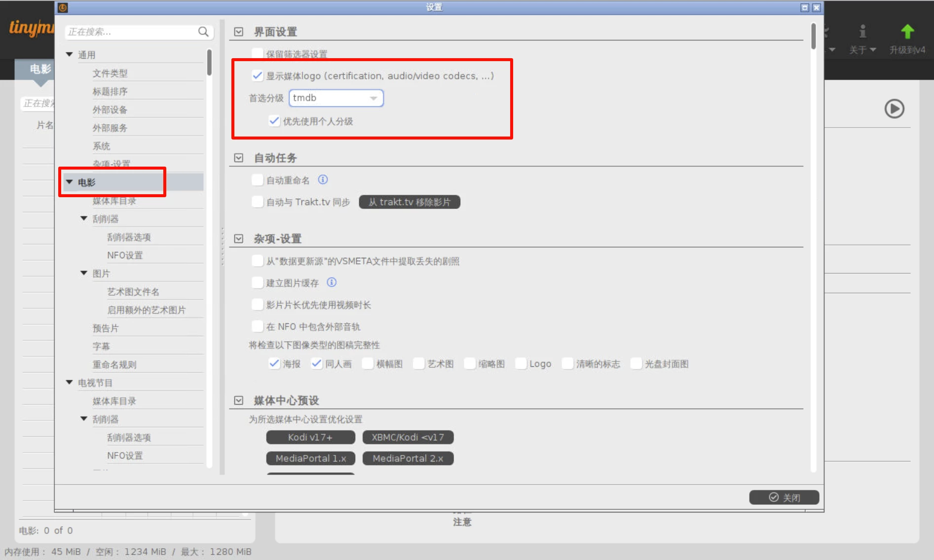Click the 关闭 button to close settings
Image resolution: width=934 pixels, height=560 pixels.
[784, 497]
